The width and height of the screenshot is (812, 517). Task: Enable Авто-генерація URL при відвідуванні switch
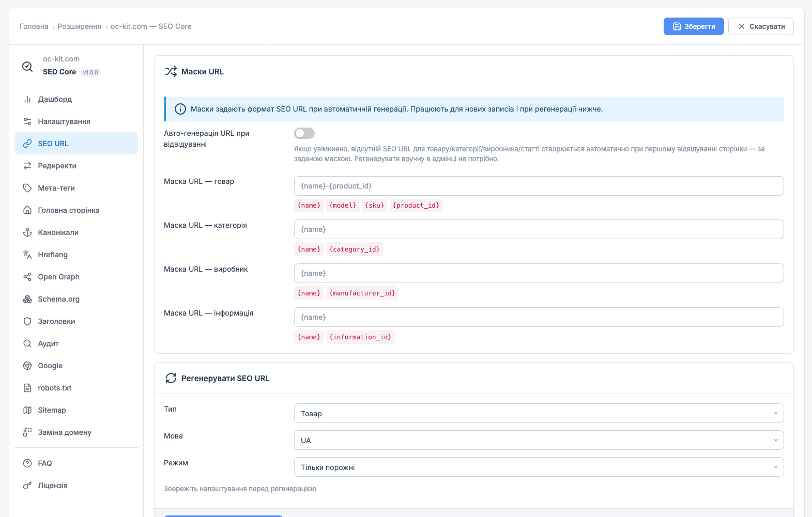304,133
